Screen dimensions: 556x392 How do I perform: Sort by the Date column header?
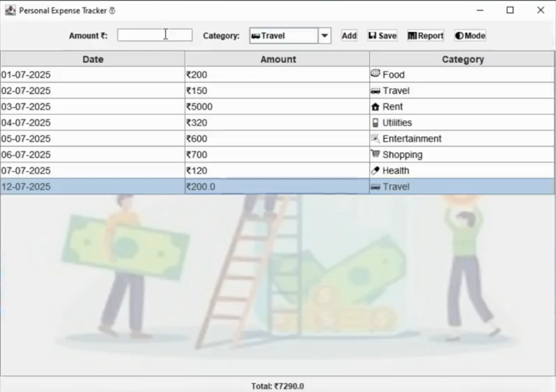click(93, 59)
